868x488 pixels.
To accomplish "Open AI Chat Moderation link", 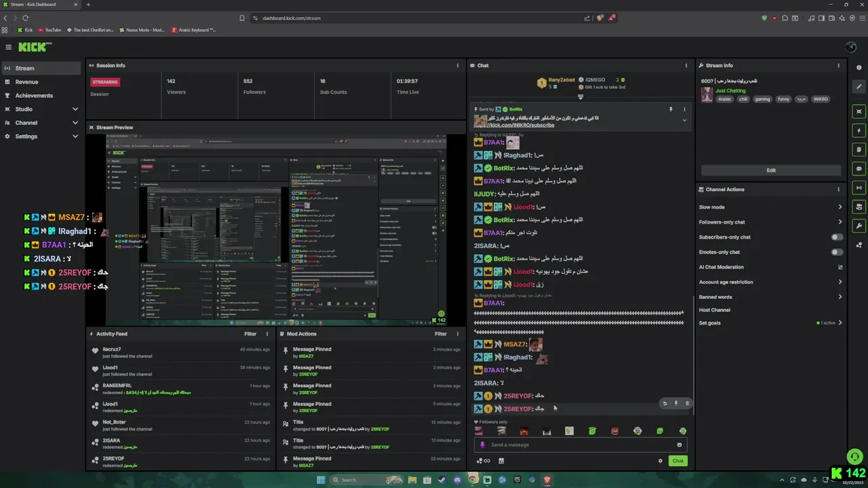I will click(770, 267).
